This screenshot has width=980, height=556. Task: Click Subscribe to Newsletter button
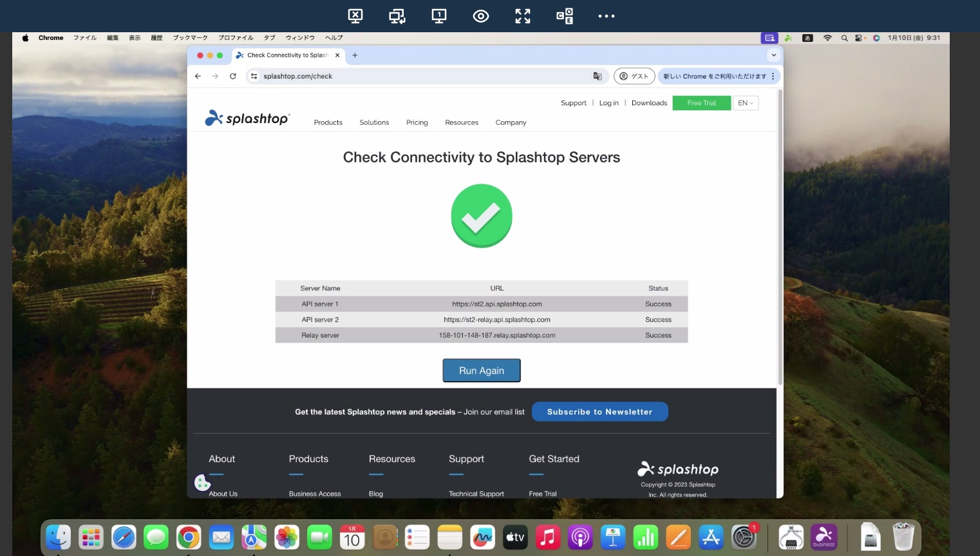click(600, 412)
